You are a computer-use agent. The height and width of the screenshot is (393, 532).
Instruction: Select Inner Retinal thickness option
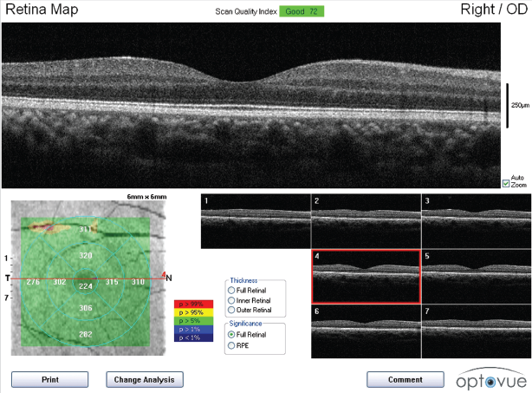click(231, 299)
